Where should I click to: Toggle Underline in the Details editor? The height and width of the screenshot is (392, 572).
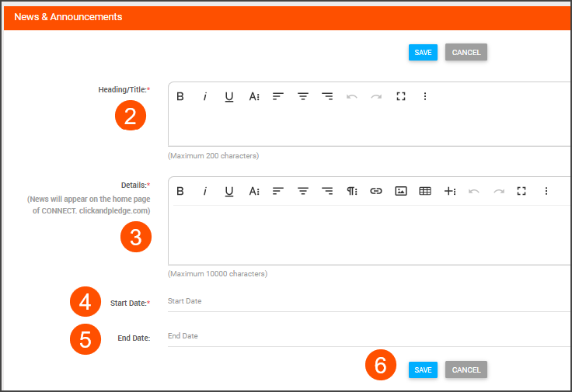click(229, 191)
